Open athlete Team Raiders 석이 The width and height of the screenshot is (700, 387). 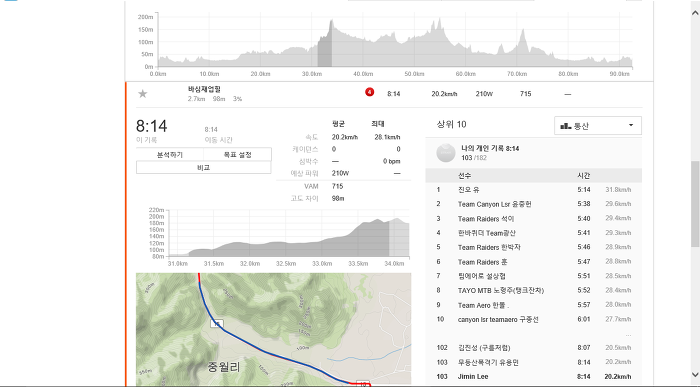(x=486, y=219)
